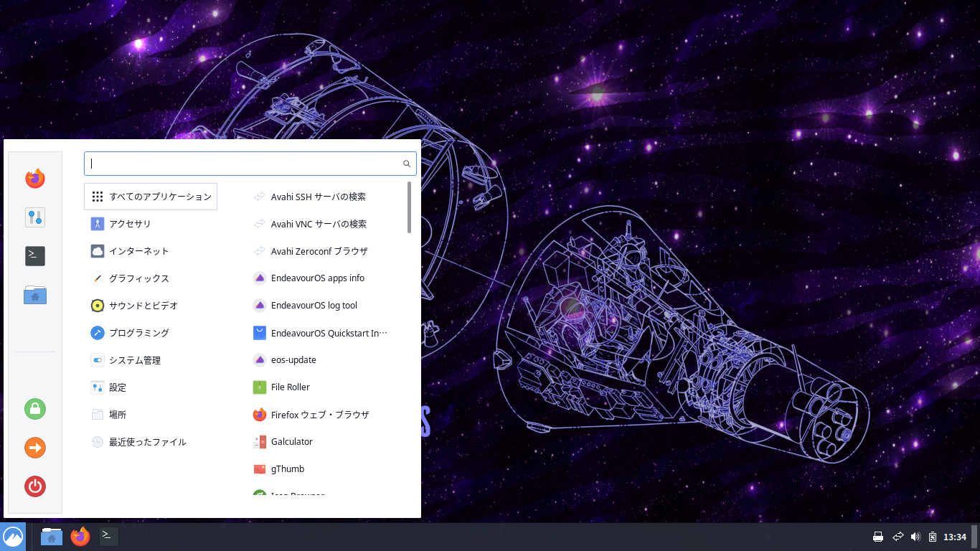Launch File Roller archive manager
The width and height of the screenshot is (980, 551).
326,387
